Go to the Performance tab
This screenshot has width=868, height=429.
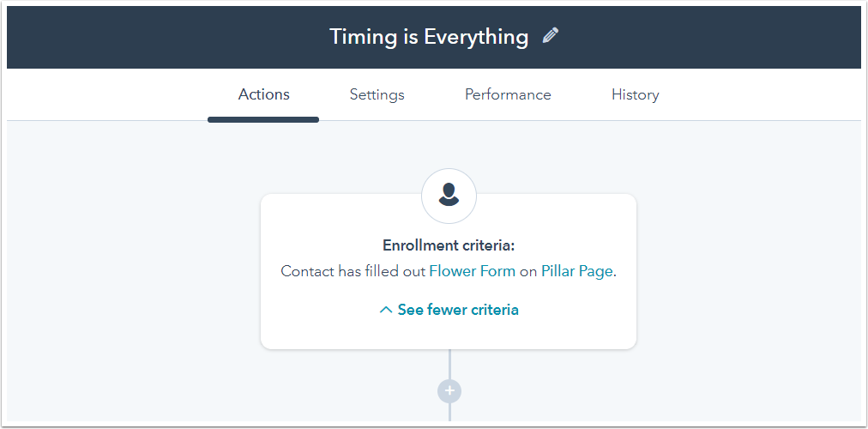(x=508, y=94)
